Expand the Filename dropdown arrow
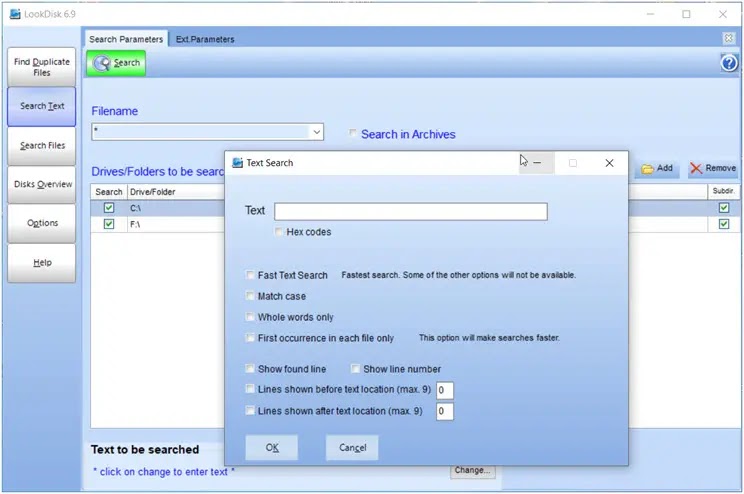744x494 pixels. [316, 132]
